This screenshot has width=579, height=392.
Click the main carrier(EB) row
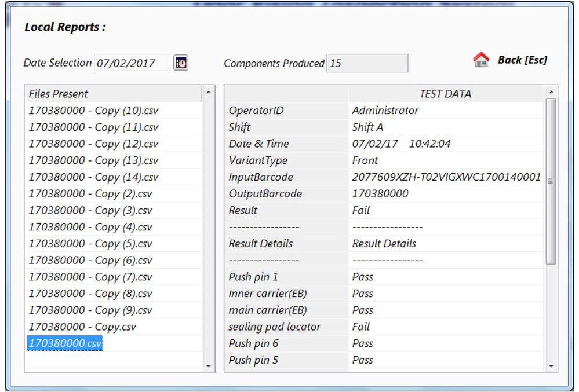384,310
